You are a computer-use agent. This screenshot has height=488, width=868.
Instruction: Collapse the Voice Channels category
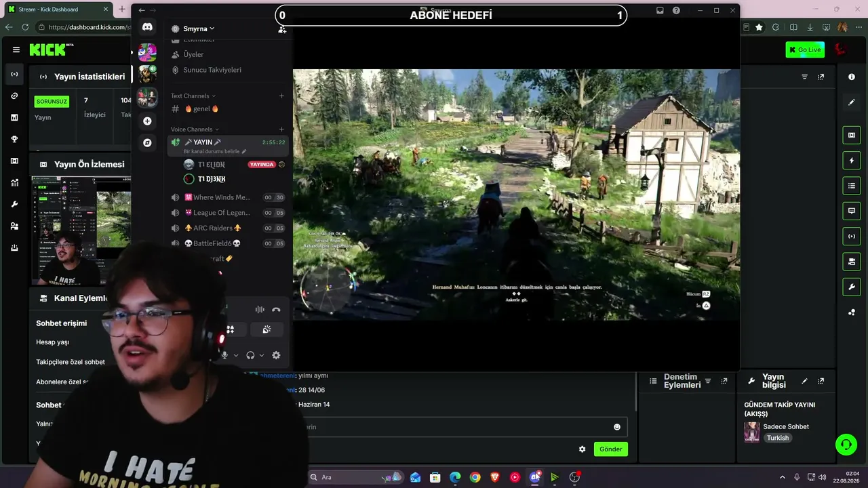195,129
